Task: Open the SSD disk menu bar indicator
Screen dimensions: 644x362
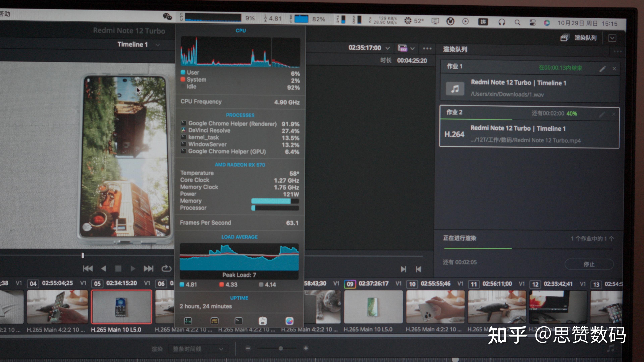Action: [x=357, y=20]
